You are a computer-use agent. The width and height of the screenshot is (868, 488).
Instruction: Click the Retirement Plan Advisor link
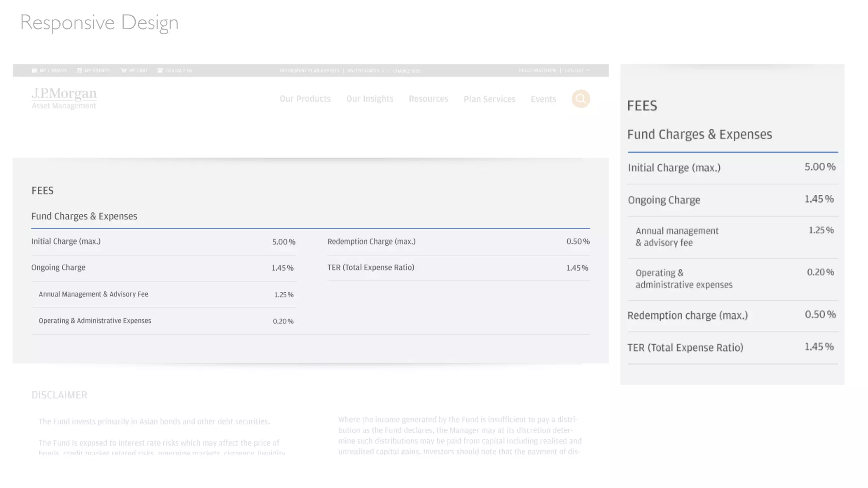click(309, 71)
